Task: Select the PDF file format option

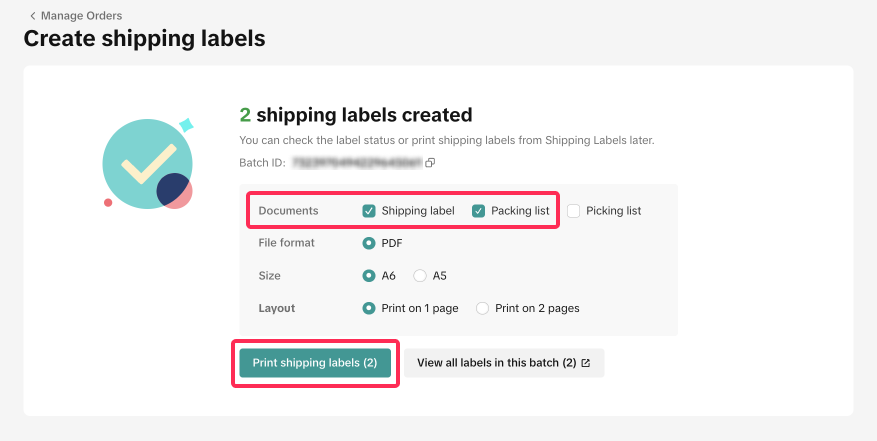Action: coord(369,243)
